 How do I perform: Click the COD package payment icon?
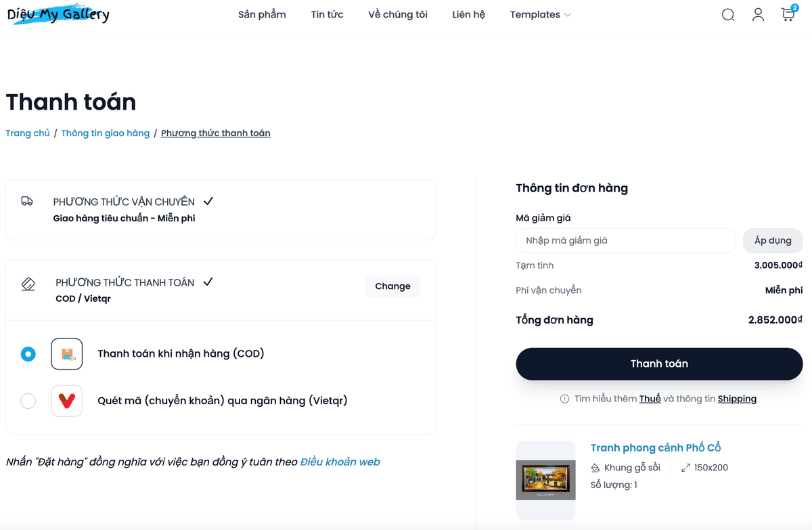[x=67, y=354]
